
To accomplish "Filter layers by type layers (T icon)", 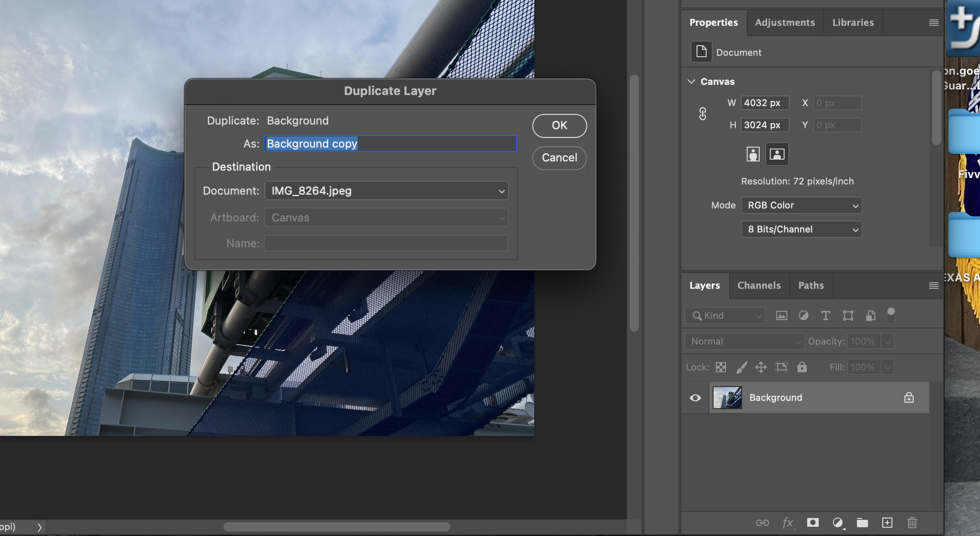I will coord(826,316).
